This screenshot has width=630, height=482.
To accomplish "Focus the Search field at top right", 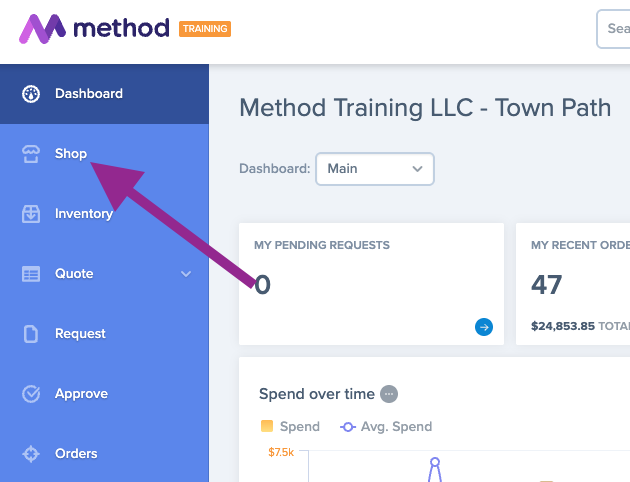I will [x=614, y=29].
